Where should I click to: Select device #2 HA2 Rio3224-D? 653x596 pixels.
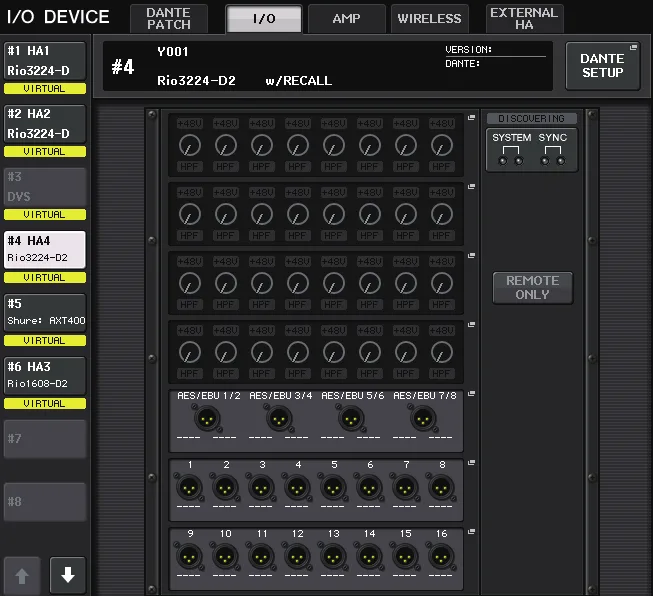pyautogui.click(x=45, y=124)
